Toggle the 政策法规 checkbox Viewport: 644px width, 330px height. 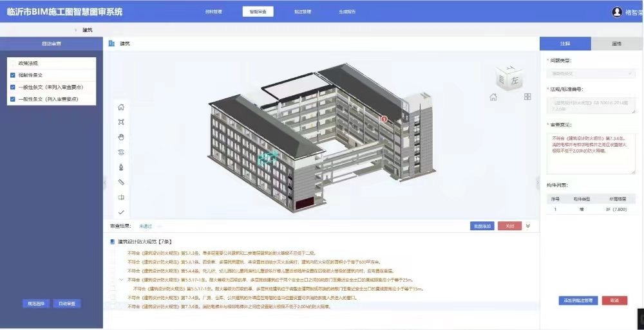13,63
